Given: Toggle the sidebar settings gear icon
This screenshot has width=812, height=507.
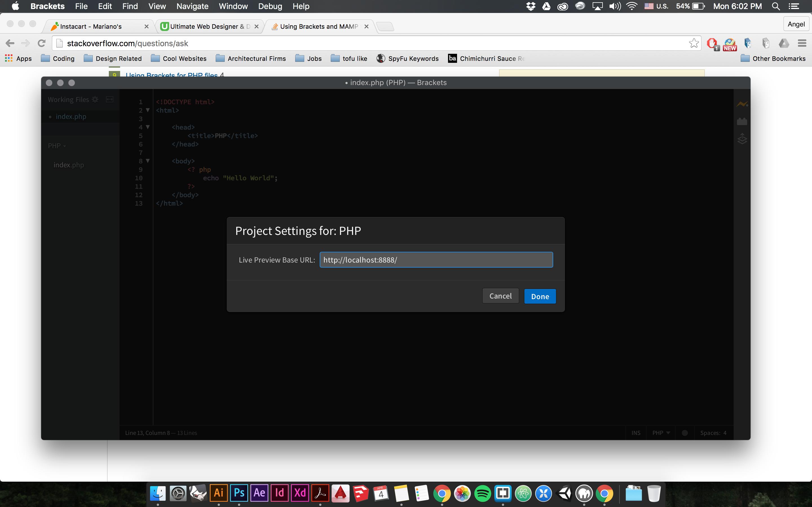Looking at the screenshot, I should 95,99.
